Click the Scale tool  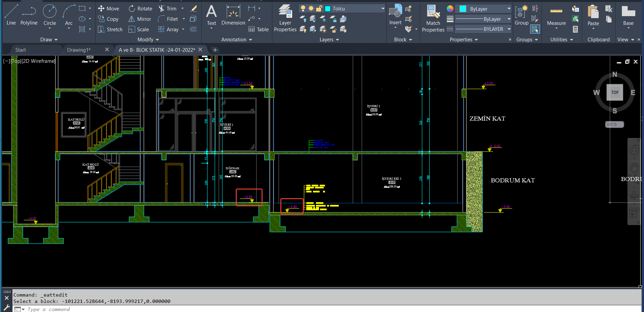coord(139,30)
